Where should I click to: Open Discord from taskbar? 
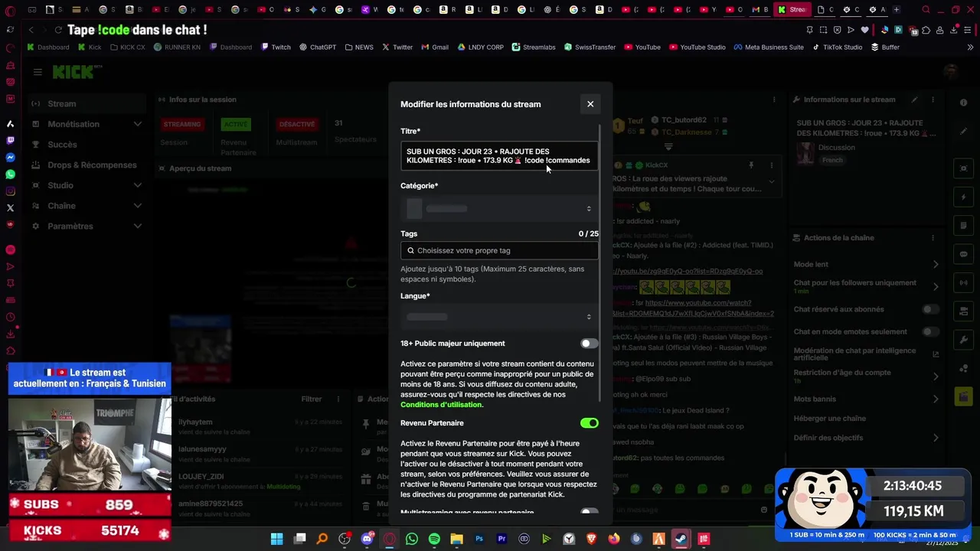[x=367, y=539]
